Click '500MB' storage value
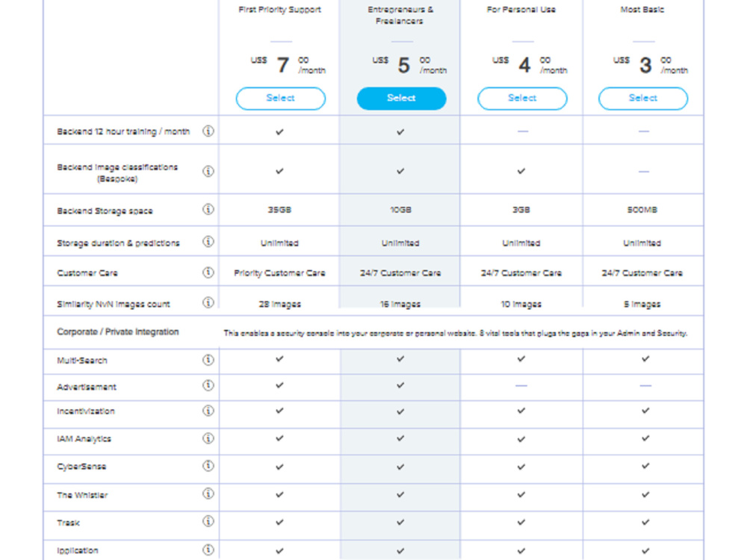Screen dimensions: 747x560 (x=642, y=210)
